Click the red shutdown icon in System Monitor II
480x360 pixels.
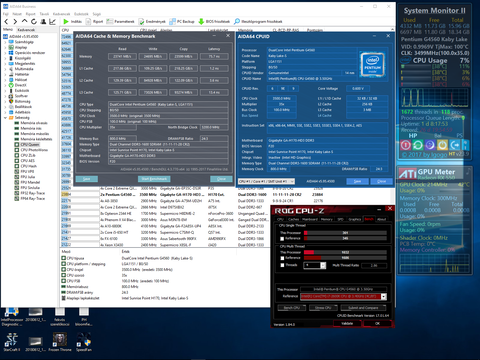[x=406, y=145]
